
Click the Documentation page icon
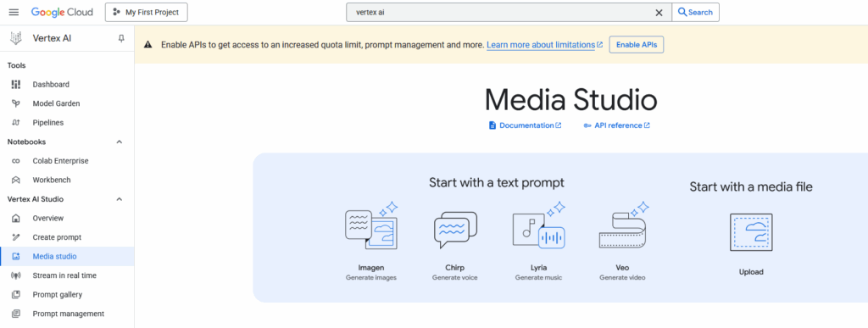(x=492, y=125)
